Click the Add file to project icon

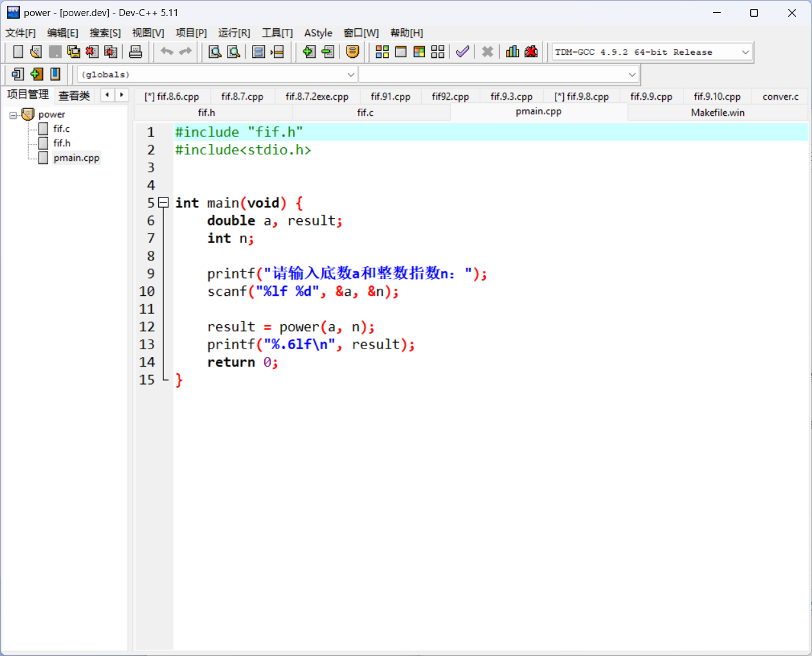pos(309,52)
